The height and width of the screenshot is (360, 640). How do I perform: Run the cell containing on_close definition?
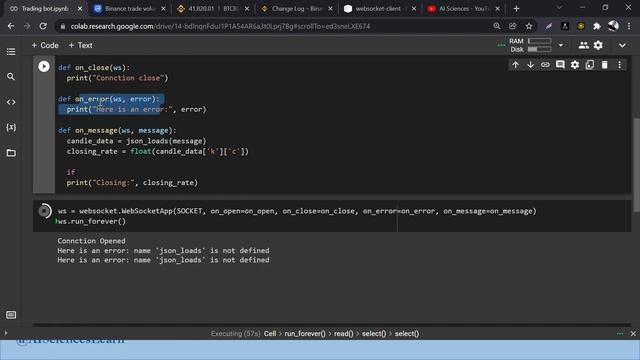click(44, 67)
